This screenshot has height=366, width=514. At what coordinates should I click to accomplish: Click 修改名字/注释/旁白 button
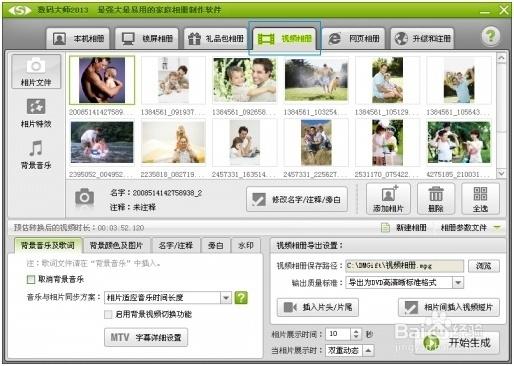pos(297,199)
